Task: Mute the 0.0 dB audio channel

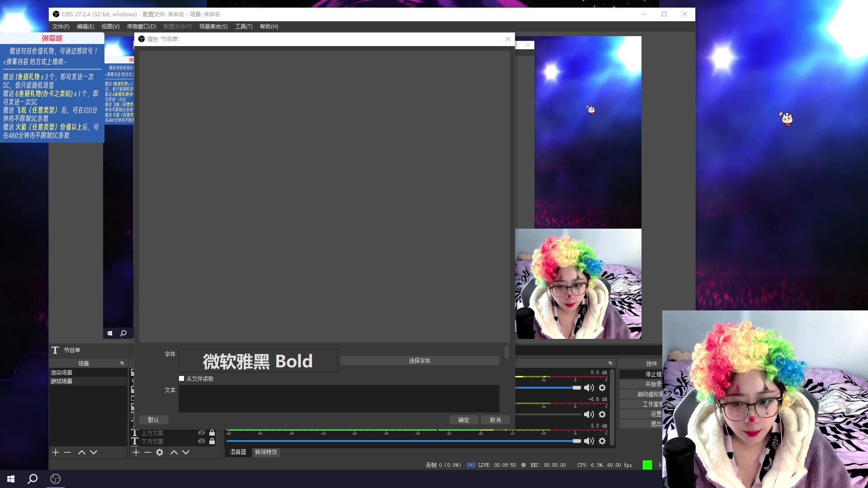Action: 589,388
